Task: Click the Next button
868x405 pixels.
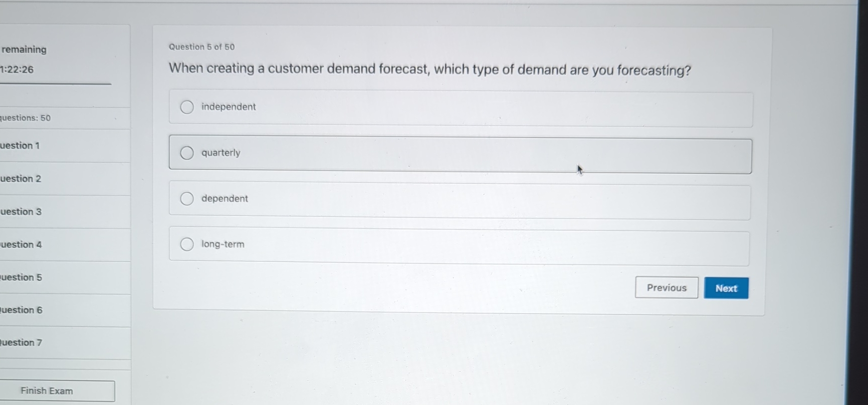Action: pyautogui.click(x=726, y=288)
